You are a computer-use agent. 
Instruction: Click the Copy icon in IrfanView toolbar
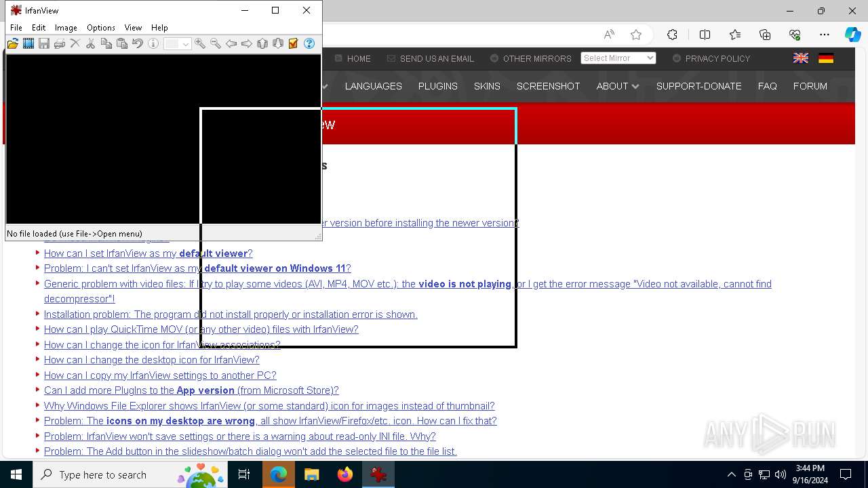coord(106,43)
